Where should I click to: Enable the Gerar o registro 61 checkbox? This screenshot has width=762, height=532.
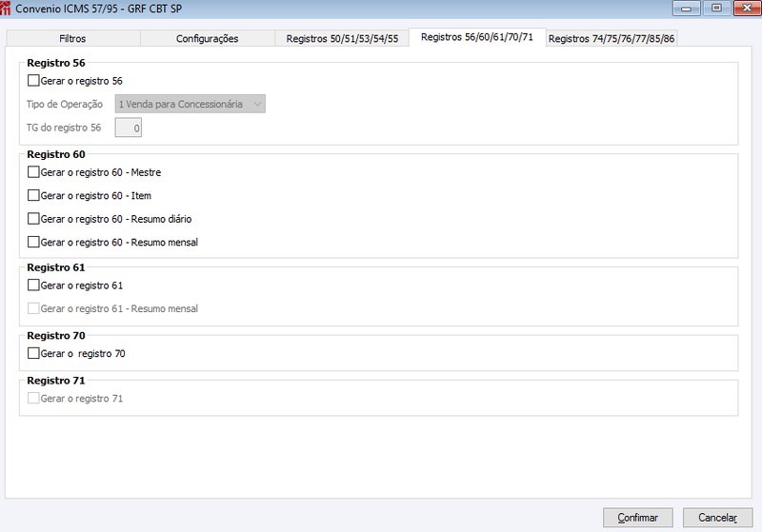click(33, 285)
